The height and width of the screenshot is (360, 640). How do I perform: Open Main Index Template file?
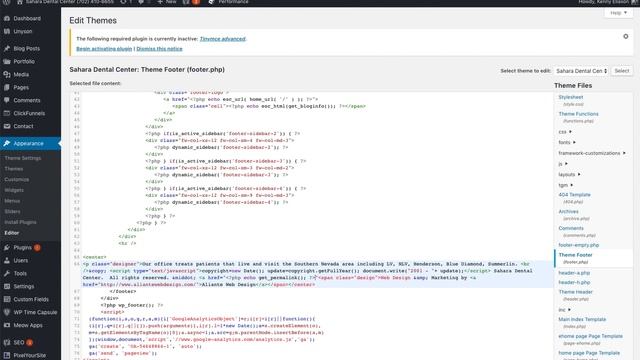pyautogui.click(x=582, y=319)
